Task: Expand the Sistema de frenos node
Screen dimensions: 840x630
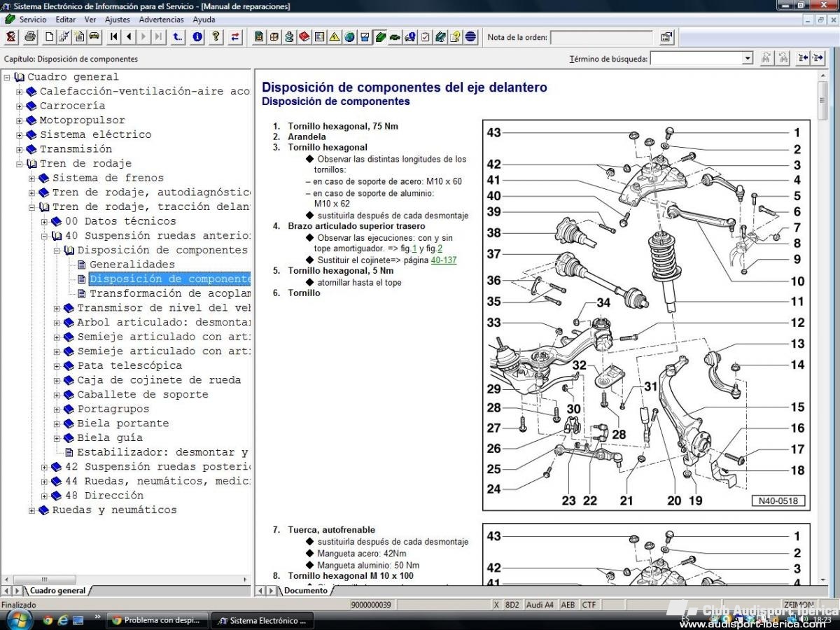Action: click(32, 178)
